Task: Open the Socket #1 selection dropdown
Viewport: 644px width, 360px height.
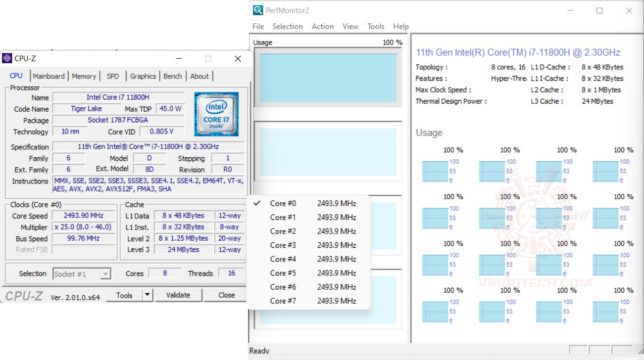Action: coord(82,274)
